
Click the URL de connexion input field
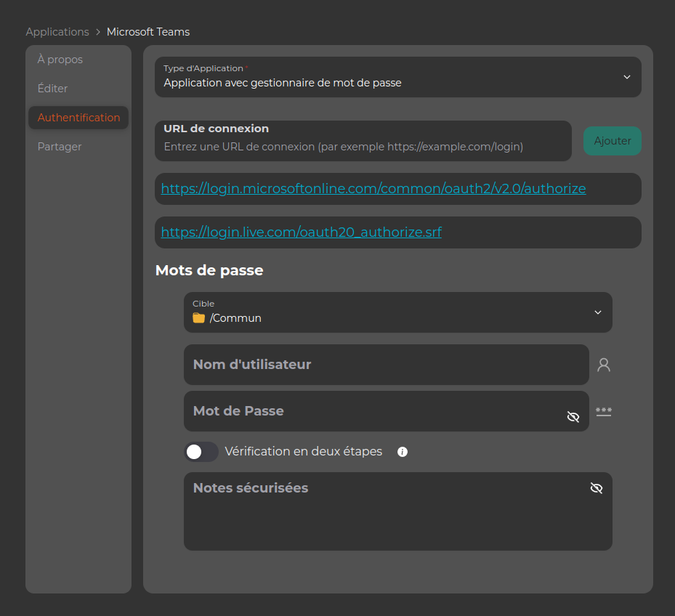(363, 145)
